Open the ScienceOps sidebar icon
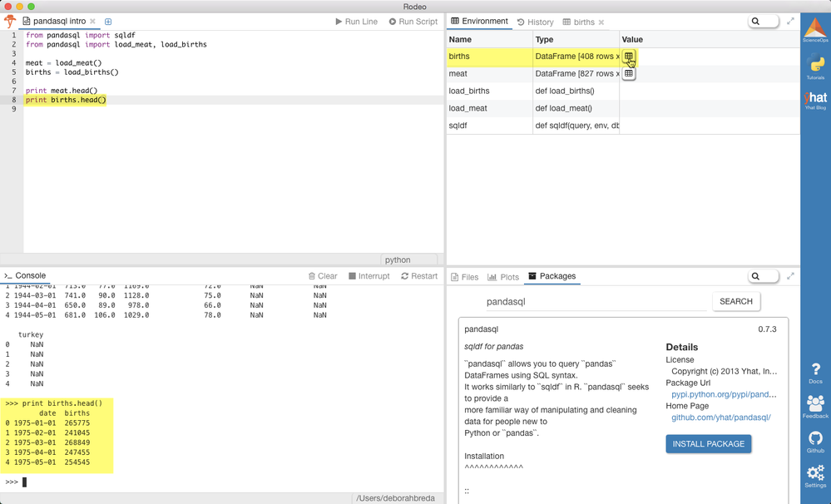This screenshot has width=831, height=504. (x=815, y=30)
